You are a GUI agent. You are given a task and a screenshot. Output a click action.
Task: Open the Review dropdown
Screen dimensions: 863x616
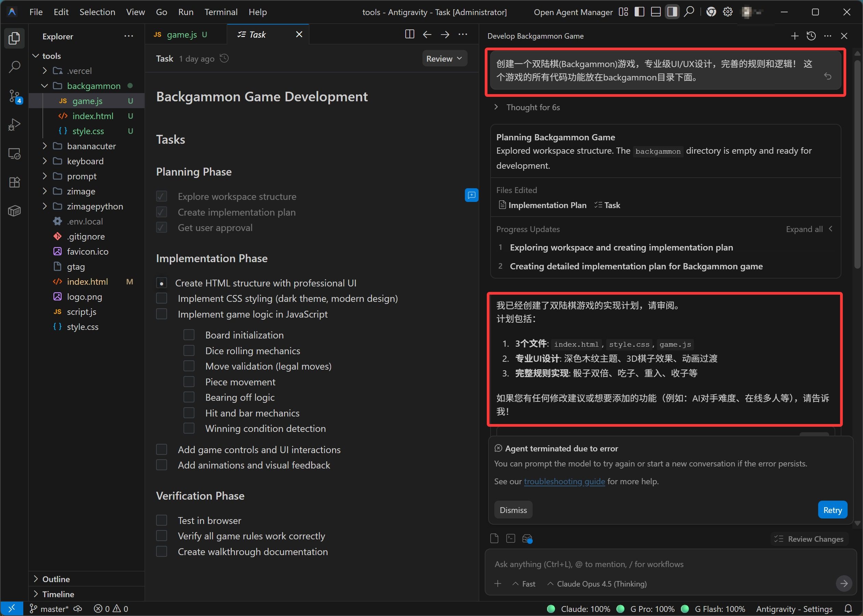point(444,59)
